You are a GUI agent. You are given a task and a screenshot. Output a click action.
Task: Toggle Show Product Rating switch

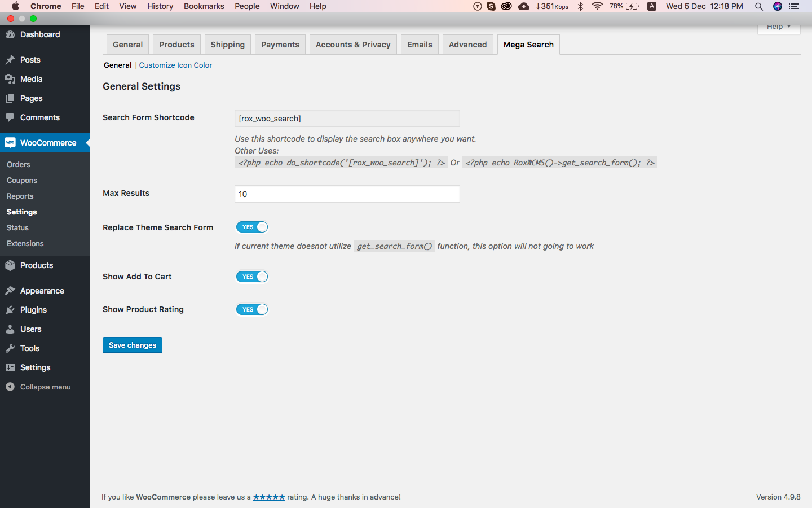[252, 309]
